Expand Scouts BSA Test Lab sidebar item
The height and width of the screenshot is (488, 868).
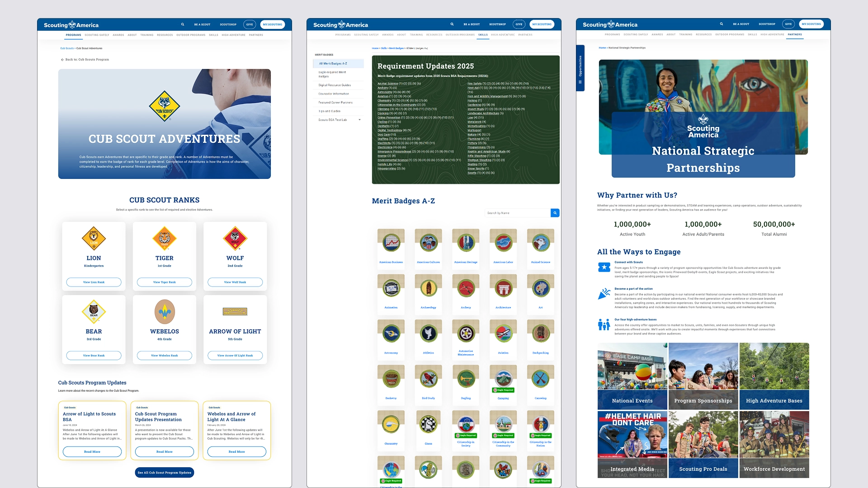tap(359, 120)
